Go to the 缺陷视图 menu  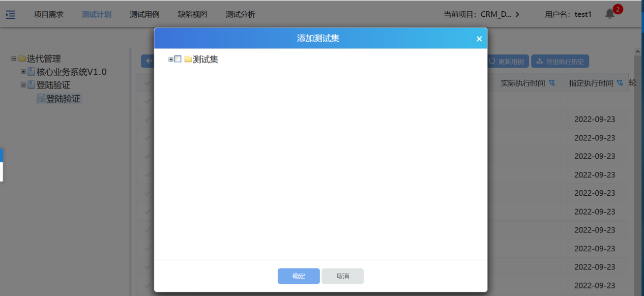click(x=193, y=15)
